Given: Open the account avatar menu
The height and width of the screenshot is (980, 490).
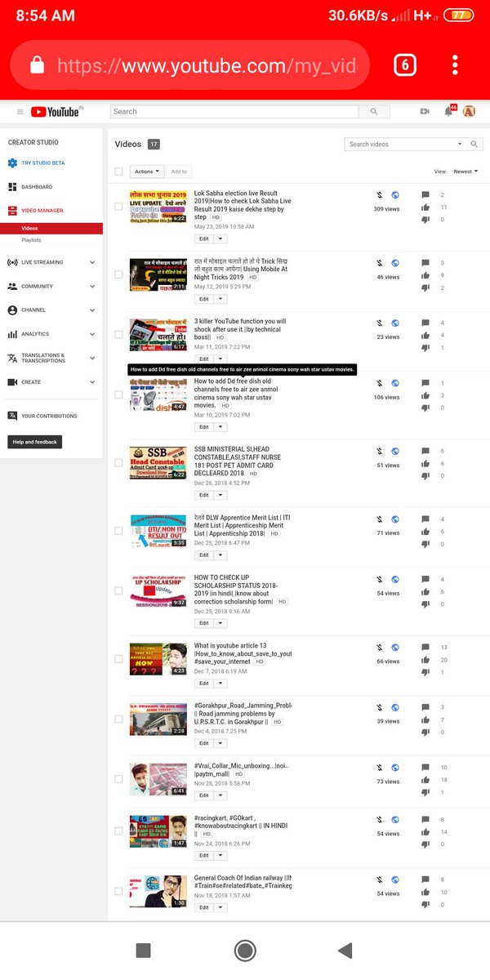Looking at the screenshot, I should tap(469, 112).
